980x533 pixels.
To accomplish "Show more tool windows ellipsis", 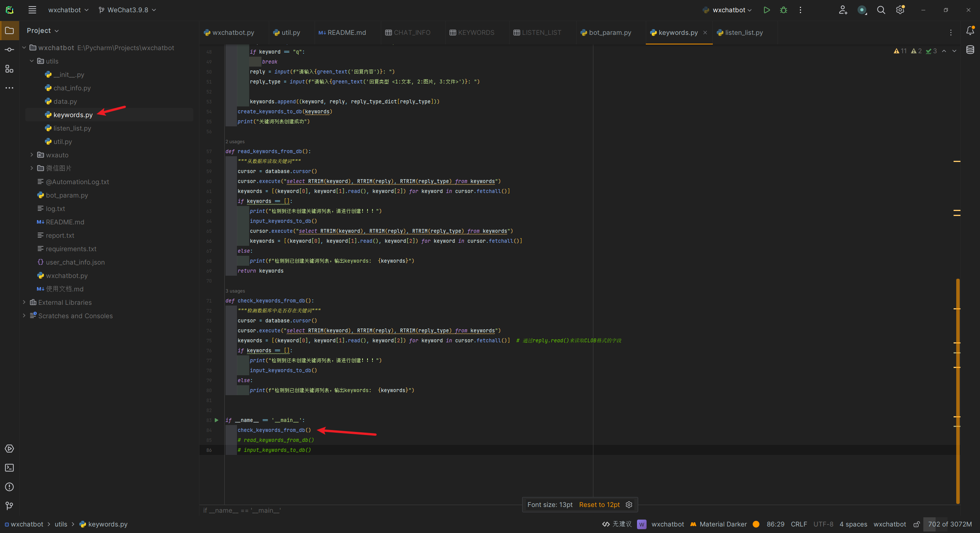I will 10,88.
